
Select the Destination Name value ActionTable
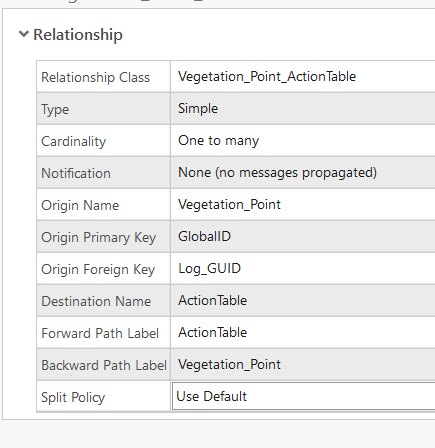coord(212,301)
